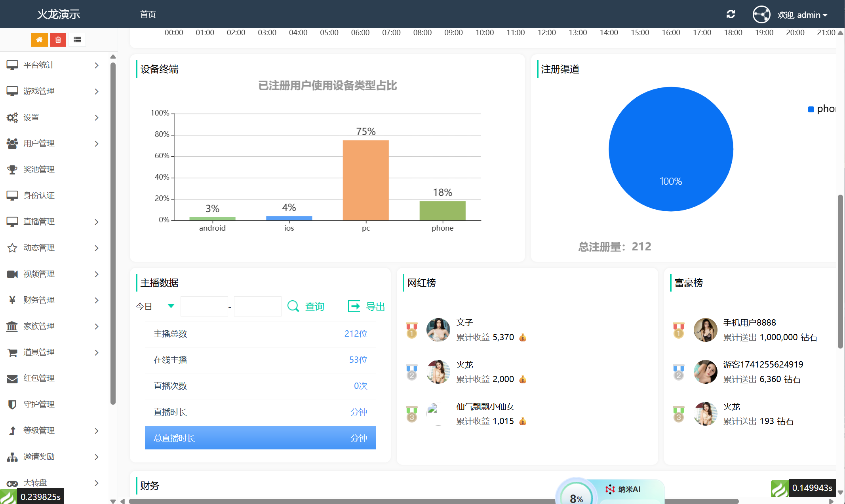Click the magnifier 查询 search icon
The image size is (845, 504).
pyautogui.click(x=293, y=306)
